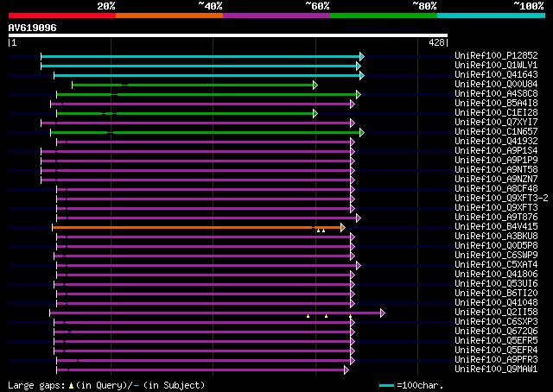Click the ~40% scale label
Viewport: 553px width, 392px height.
click(x=210, y=6)
